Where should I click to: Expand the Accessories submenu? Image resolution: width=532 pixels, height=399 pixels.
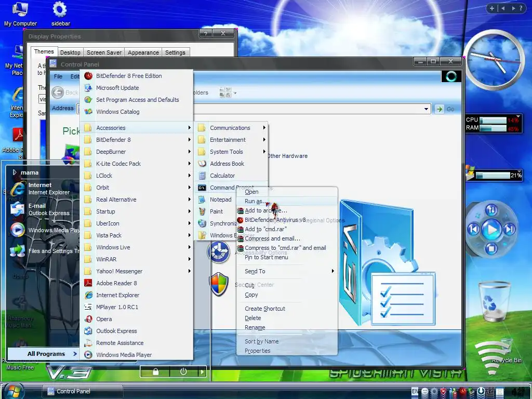tap(137, 128)
